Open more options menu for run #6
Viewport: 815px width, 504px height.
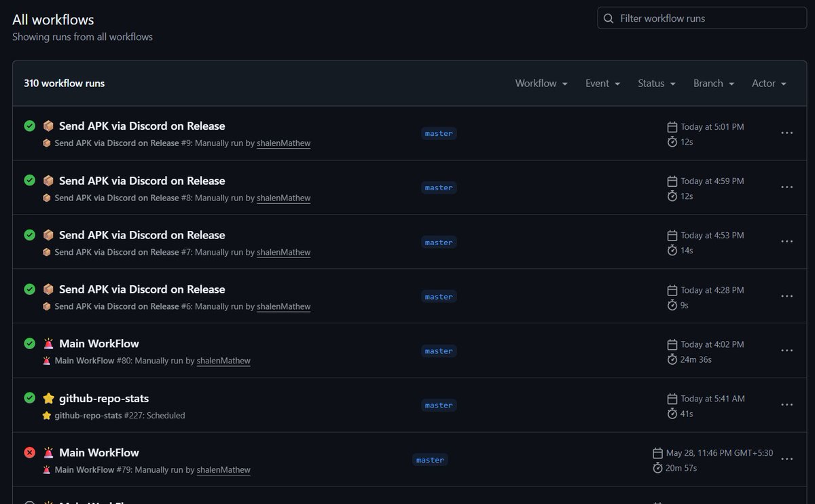(x=787, y=296)
